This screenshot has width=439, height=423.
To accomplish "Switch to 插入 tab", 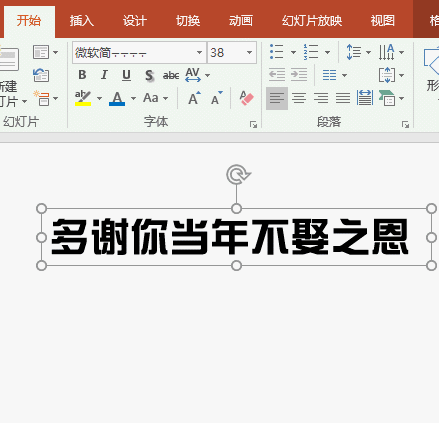I will 82,21.
